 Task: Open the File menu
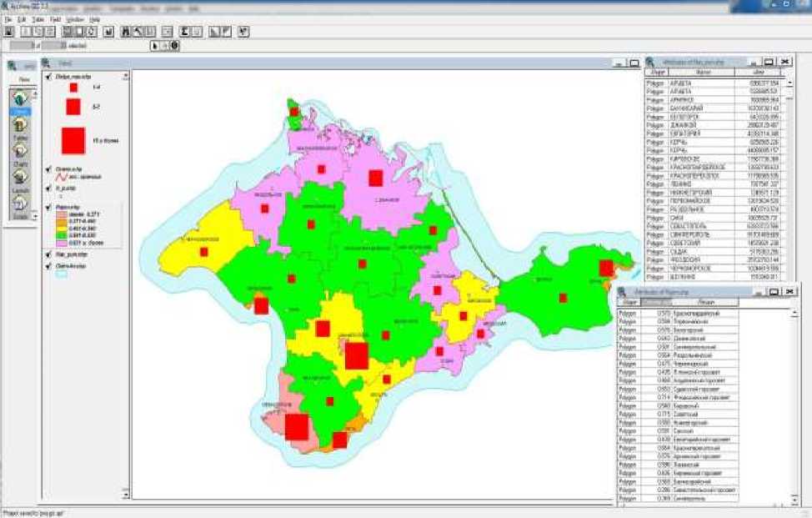(8, 18)
